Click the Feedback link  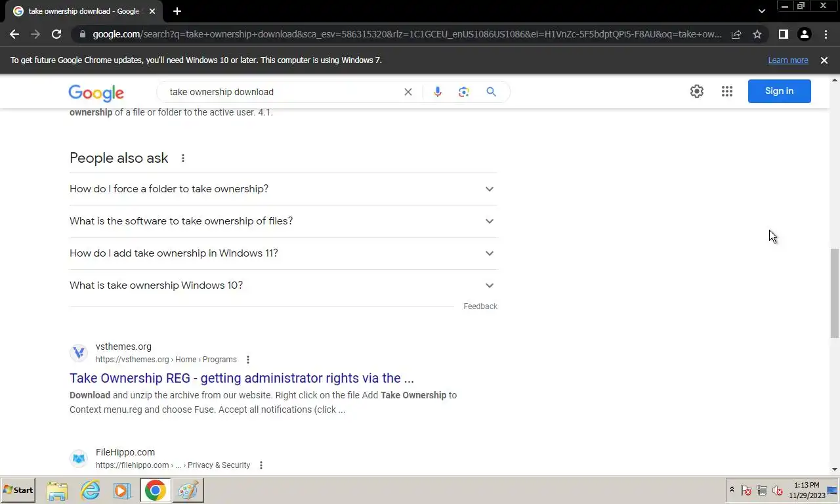480,306
